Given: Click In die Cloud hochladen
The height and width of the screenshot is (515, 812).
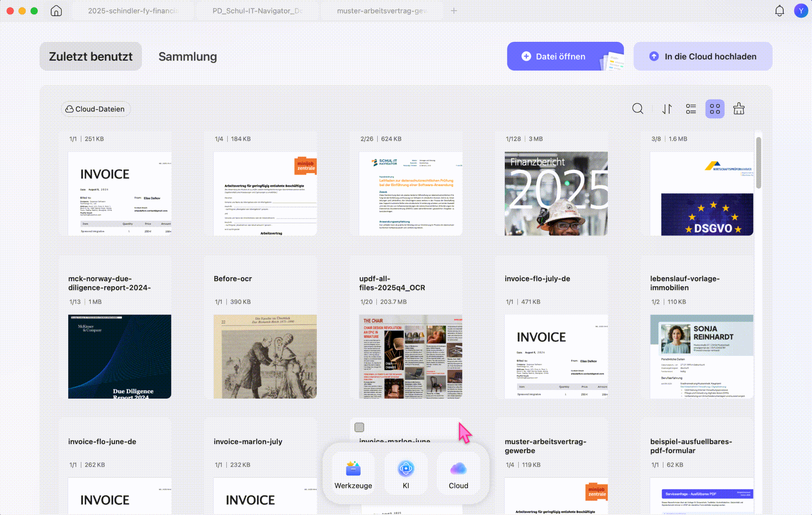Looking at the screenshot, I should [x=703, y=56].
